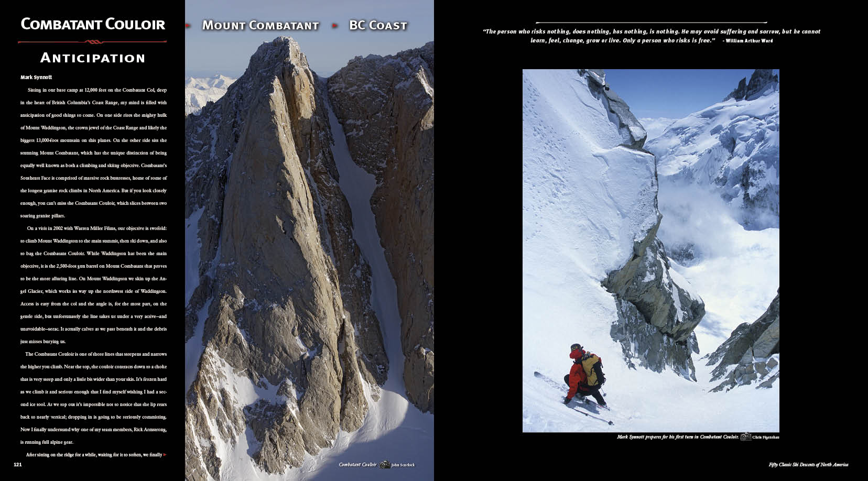This screenshot has width=868, height=481.
Task: Click the red arrow before BC Coast
Action: pyautogui.click(x=334, y=25)
